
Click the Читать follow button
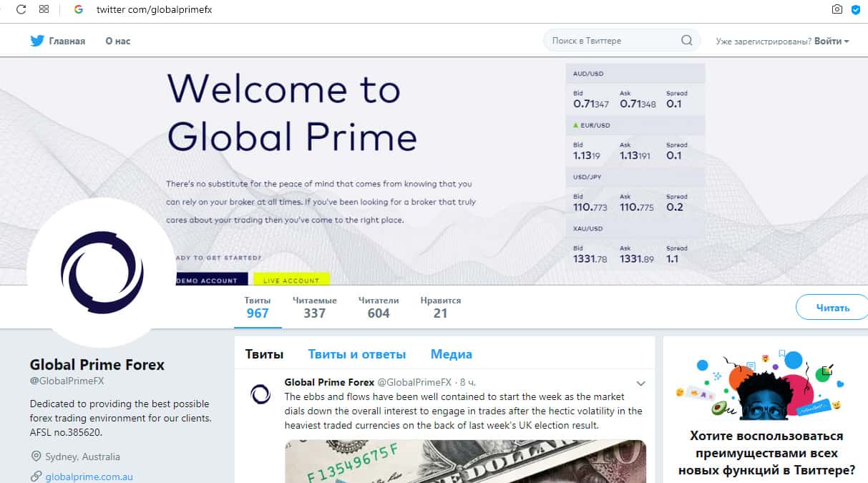[x=832, y=308]
